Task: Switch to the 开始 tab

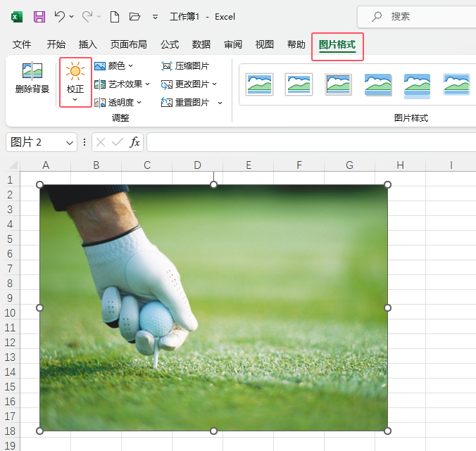Action: (56, 44)
